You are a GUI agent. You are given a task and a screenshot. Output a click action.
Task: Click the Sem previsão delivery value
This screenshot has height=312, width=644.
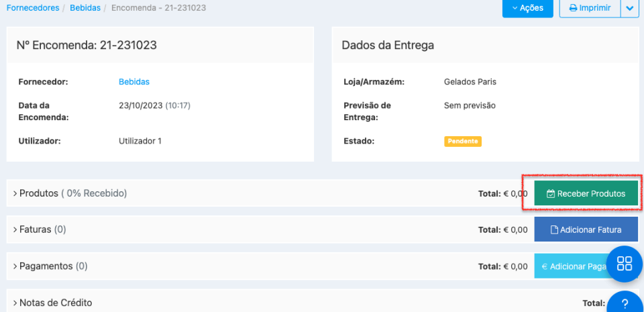[x=470, y=105]
